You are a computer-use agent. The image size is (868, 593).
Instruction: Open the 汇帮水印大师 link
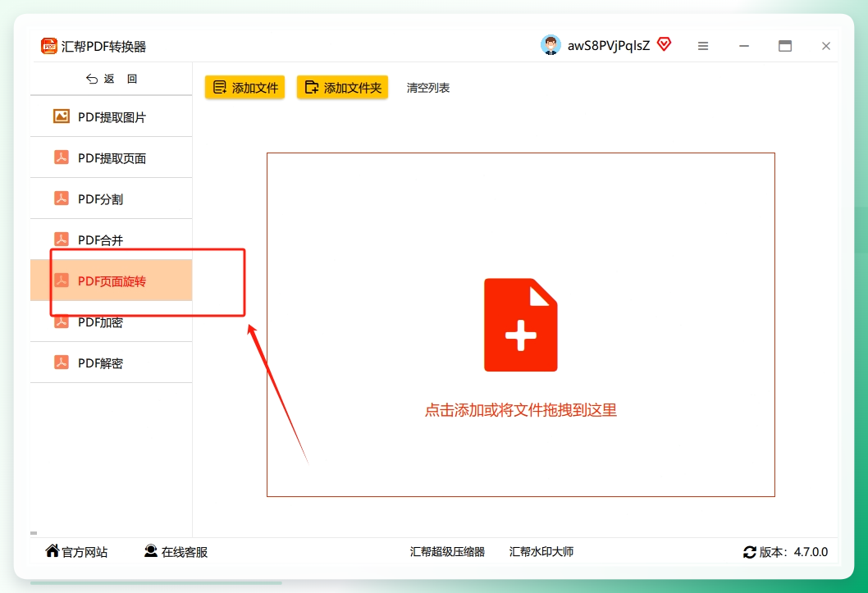[541, 551]
